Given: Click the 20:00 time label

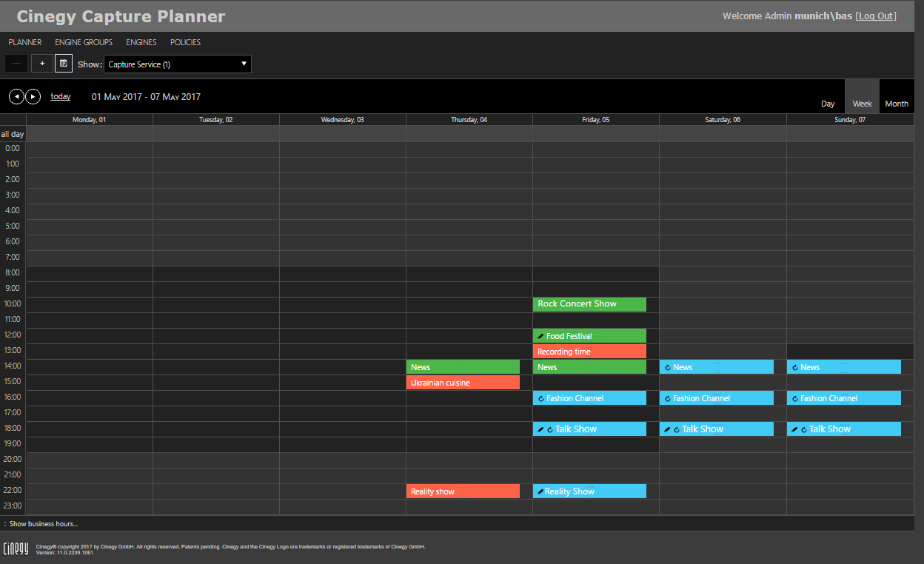Looking at the screenshot, I should click(x=13, y=460).
